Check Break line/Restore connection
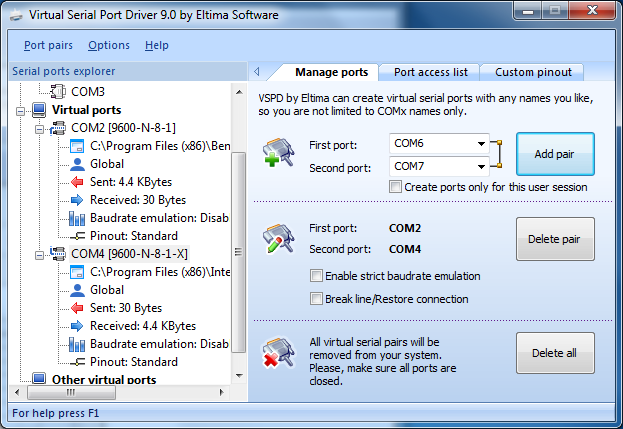Image resolution: width=623 pixels, height=429 pixels. click(x=316, y=299)
